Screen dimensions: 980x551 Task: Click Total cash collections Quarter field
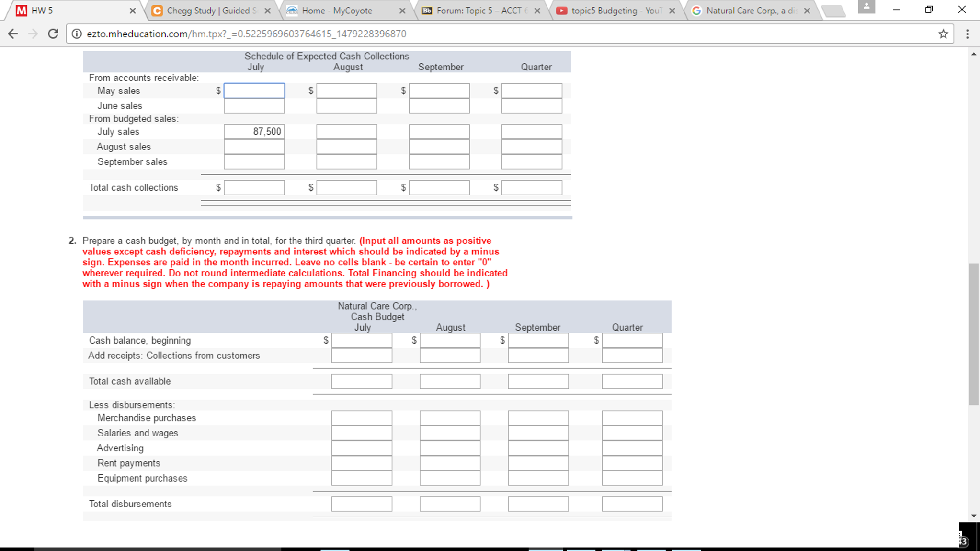tap(532, 188)
